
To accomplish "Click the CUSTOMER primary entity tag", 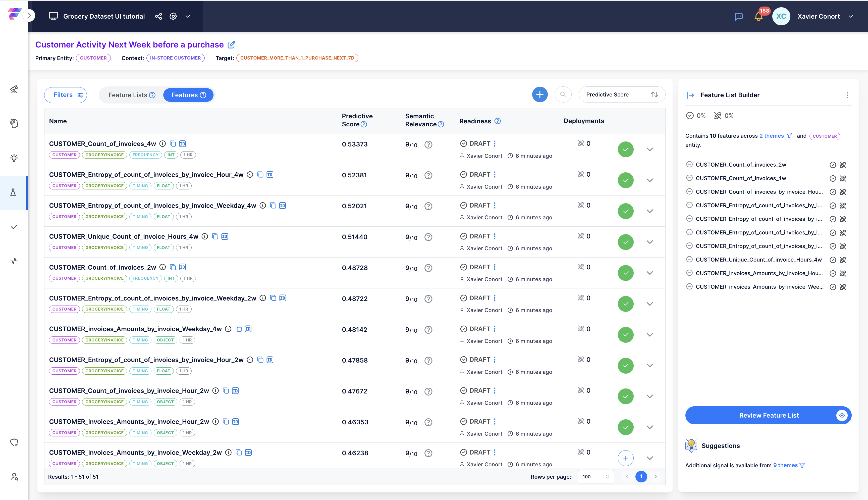I will [x=93, y=58].
